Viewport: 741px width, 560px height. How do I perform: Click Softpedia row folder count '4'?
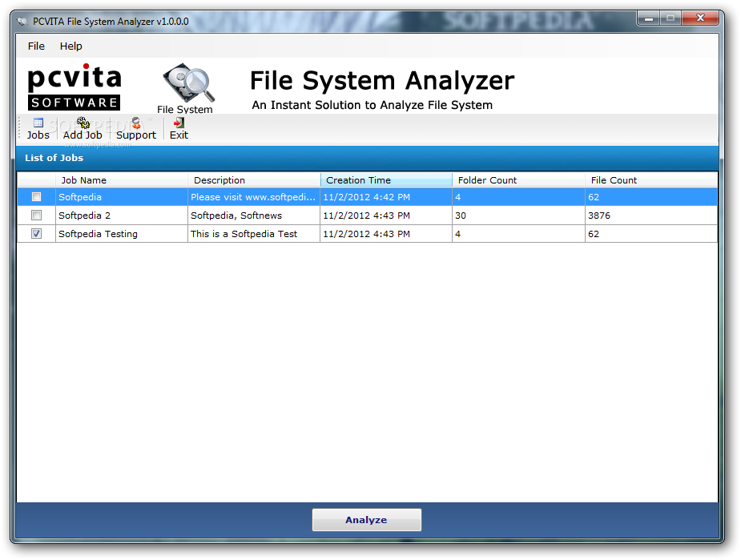coord(518,196)
